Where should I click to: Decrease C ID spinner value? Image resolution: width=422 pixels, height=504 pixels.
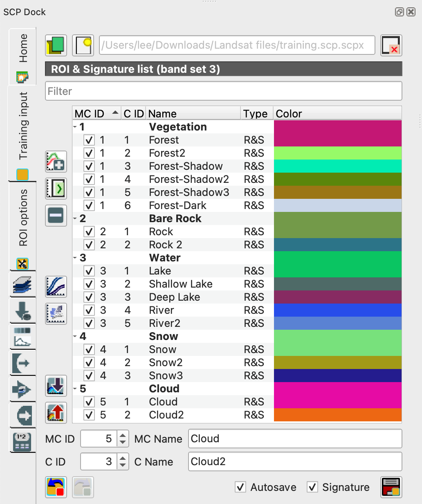(x=123, y=466)
